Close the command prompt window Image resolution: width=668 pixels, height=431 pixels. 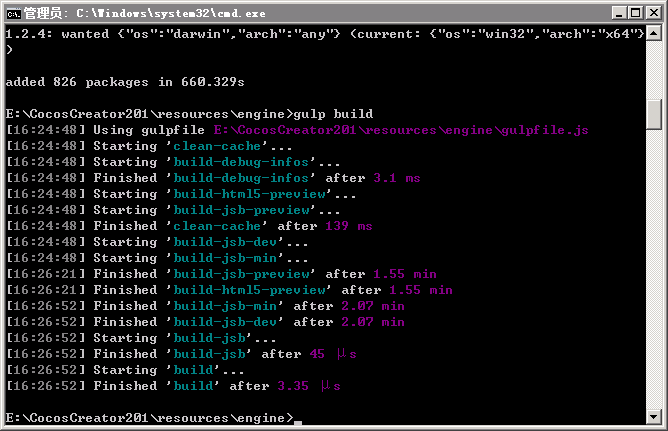(652, 13)
